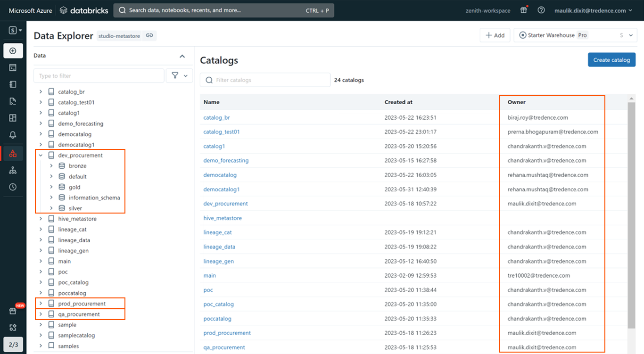Expand the catalog_br tree node

click(x=41, y=91)
